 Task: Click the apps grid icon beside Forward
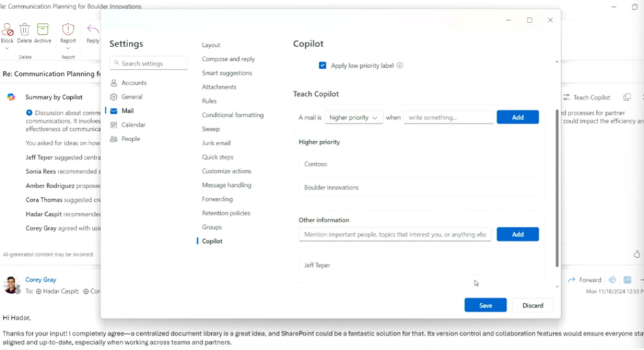coord(627,280)
